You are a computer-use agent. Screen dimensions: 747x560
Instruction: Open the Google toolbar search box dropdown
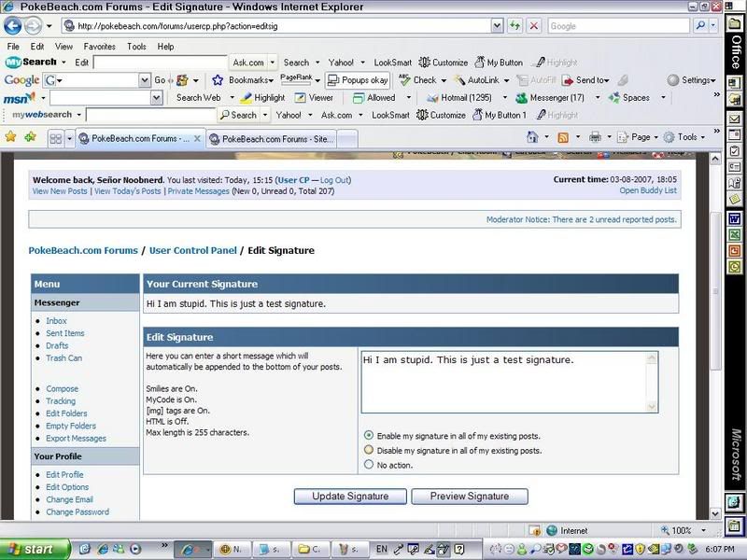click(x=145, y=80)
